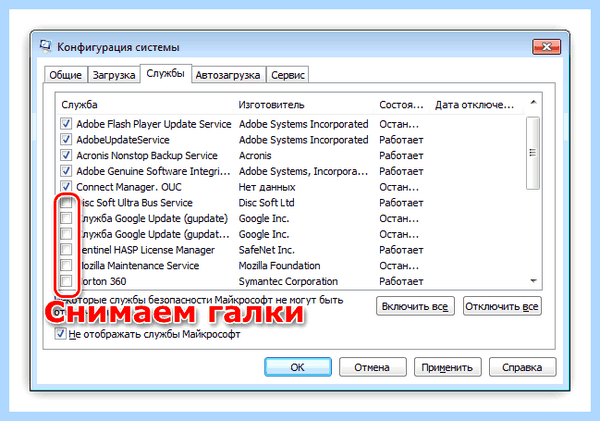Select the Службы tab
The height and width of the screenshot is (421, 600).
point(165,73)
